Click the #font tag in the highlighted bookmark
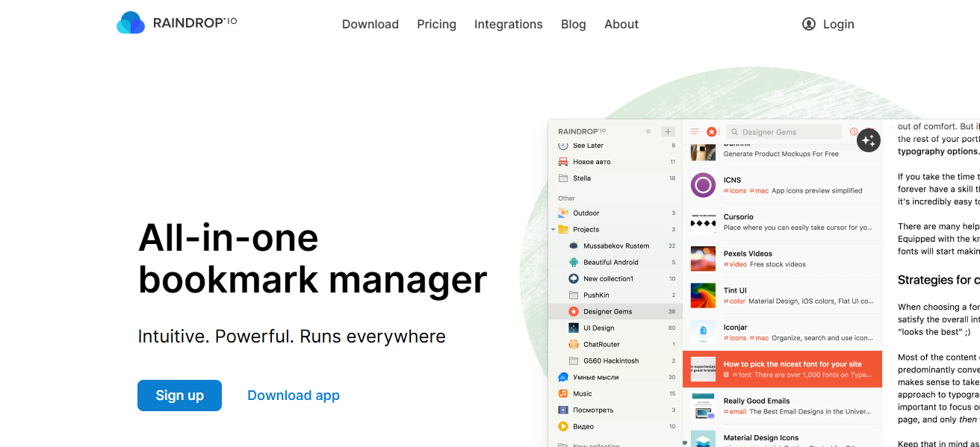This screenshot has height=447, width=980. click(742, 375)
